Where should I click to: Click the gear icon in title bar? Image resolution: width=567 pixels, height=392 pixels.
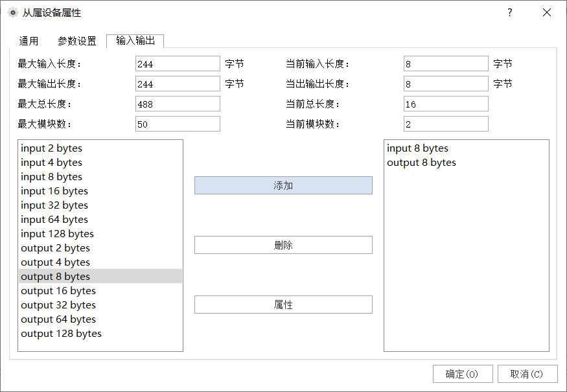click(12, 12)
